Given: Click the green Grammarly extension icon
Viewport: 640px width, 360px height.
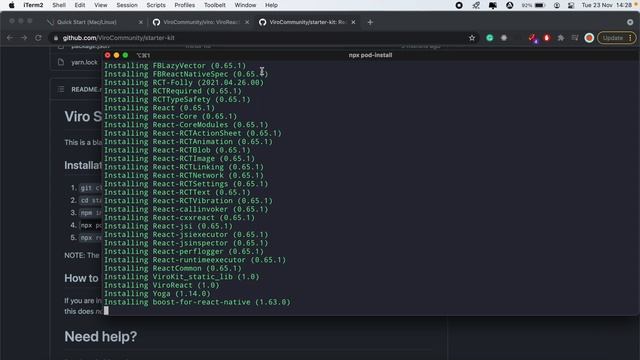Looking at the screenshot, I should 489,38.
